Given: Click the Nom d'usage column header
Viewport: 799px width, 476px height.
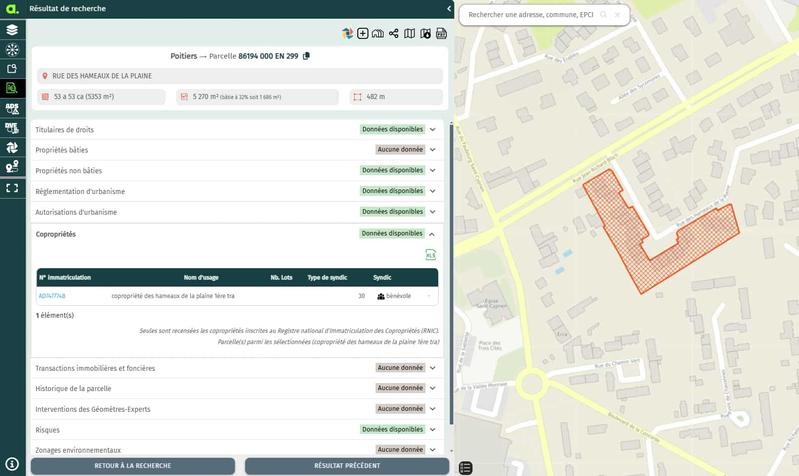Looking at the screenshot, I should tap(201, 278).
